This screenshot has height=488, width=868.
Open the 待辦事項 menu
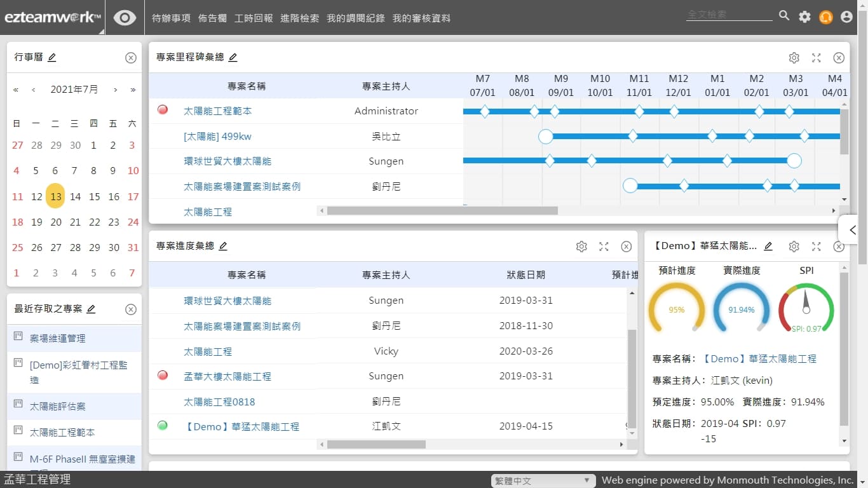[x=172, y=18]
